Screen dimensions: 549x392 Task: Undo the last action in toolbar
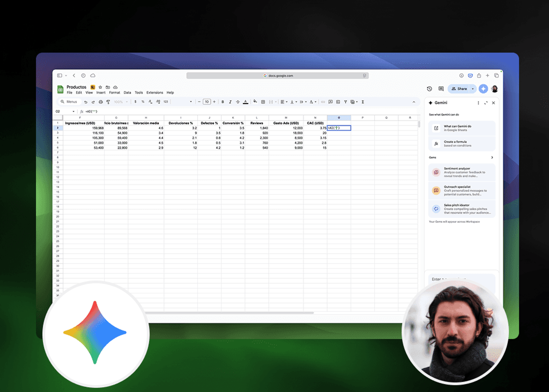86,102
